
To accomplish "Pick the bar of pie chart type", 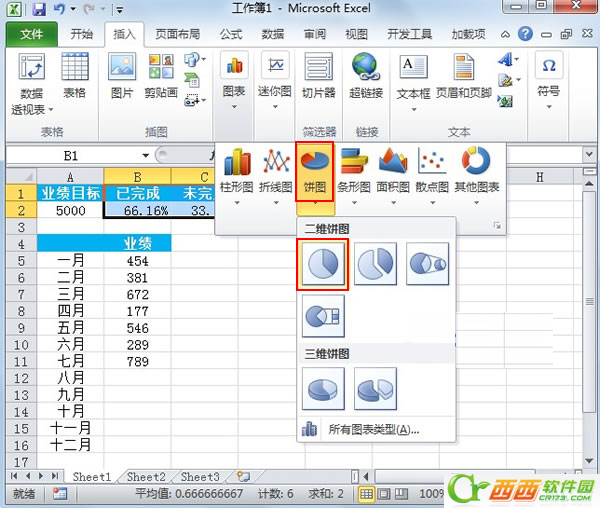I will pos(323,318).
